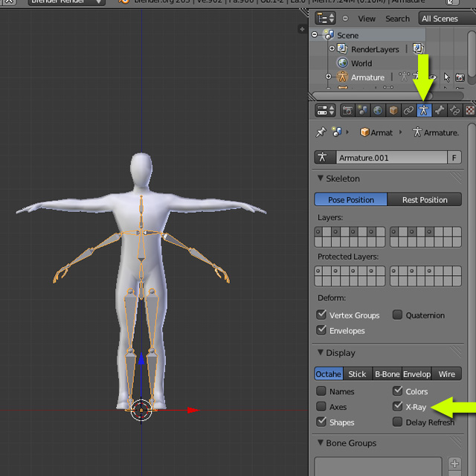Image resolution: width=476 pixels, height=476 pixels.
Task: Select B-Bone display type
Action: [387, 374]
